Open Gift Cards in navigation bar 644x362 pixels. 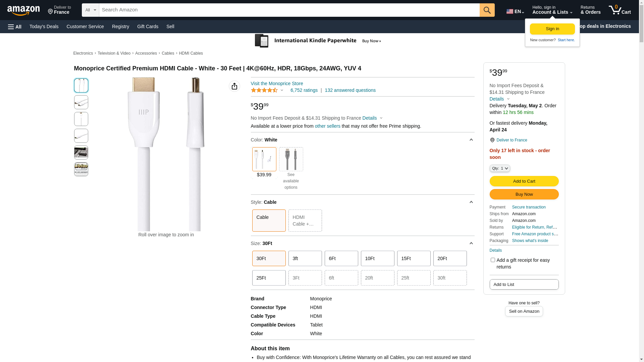148,26
